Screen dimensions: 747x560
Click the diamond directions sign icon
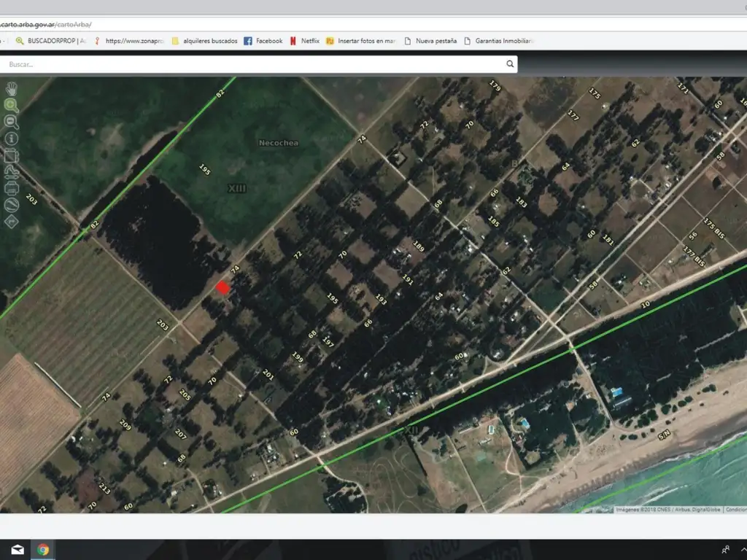coord(12,221)
